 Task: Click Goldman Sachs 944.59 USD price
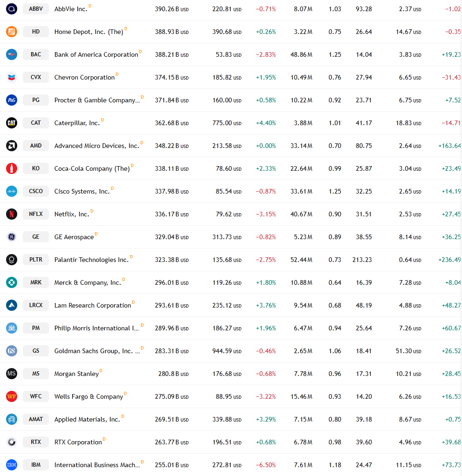[x=227, y=351]
